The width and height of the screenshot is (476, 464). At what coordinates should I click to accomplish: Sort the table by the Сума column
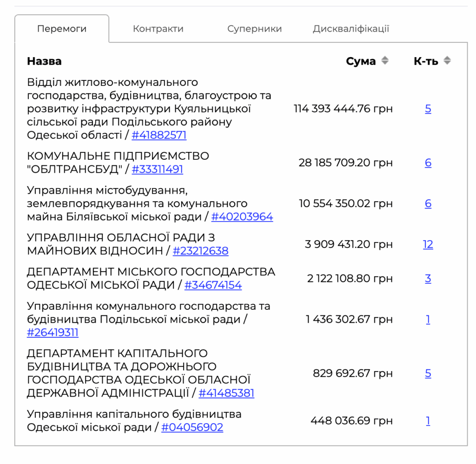tap(385, 60)
